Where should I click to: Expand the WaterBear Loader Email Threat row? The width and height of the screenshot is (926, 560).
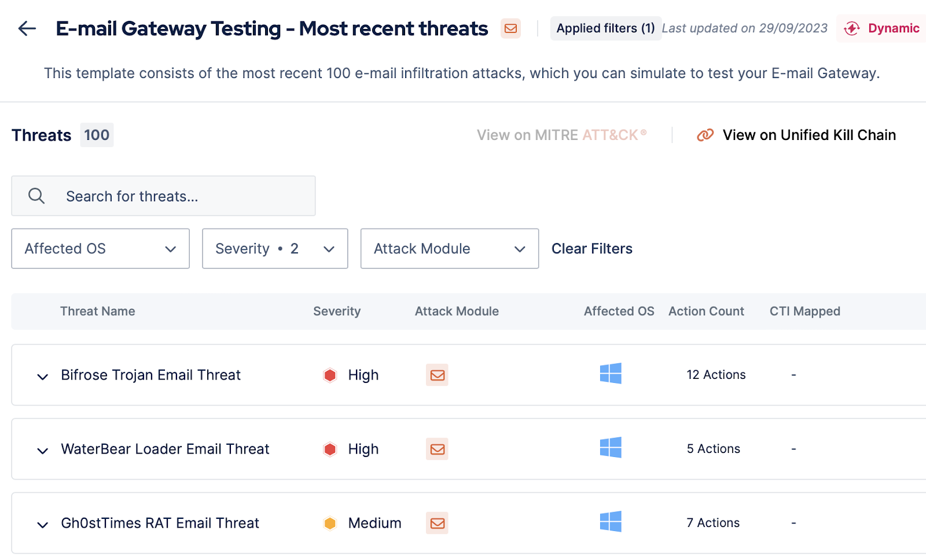42,451
